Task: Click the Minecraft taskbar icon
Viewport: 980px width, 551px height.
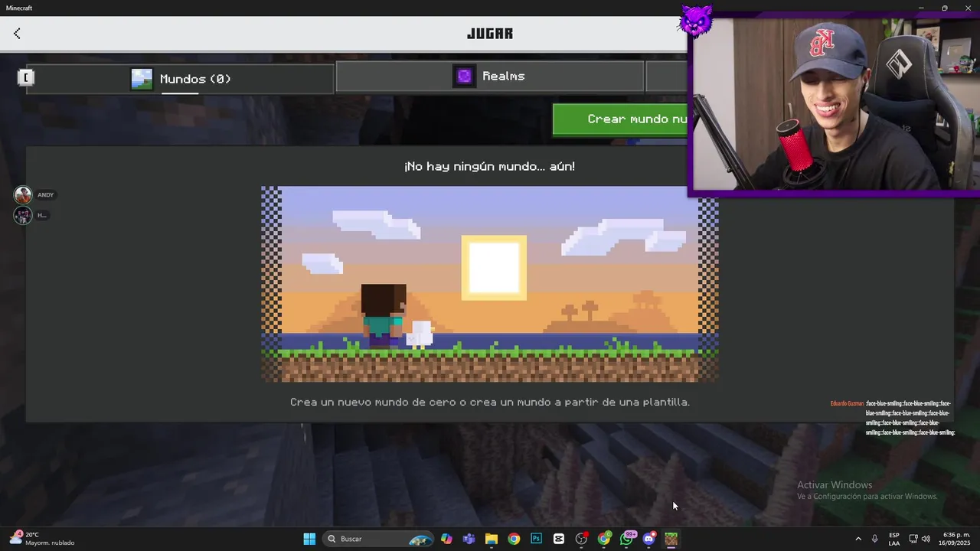Action: [x=671, y=539]
